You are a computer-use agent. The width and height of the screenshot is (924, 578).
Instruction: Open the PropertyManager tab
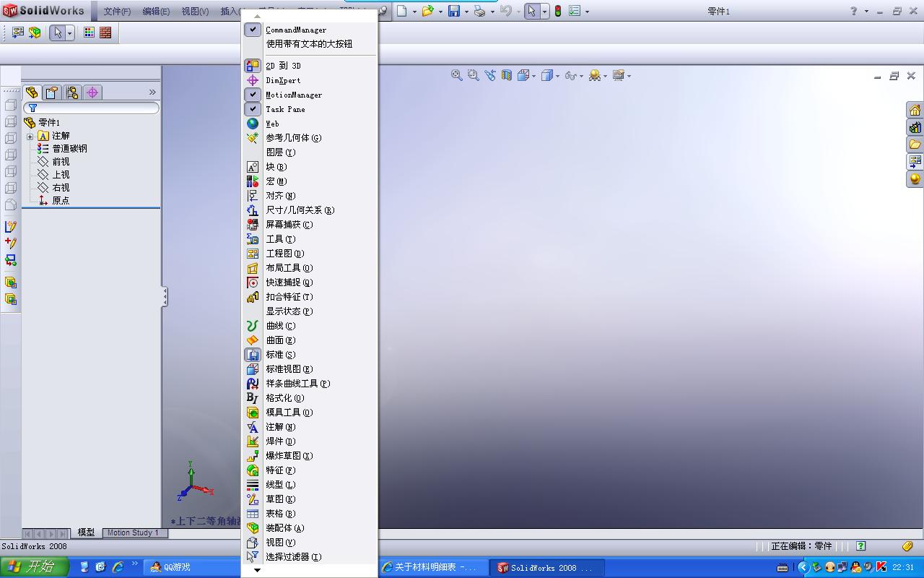(52, 92)
